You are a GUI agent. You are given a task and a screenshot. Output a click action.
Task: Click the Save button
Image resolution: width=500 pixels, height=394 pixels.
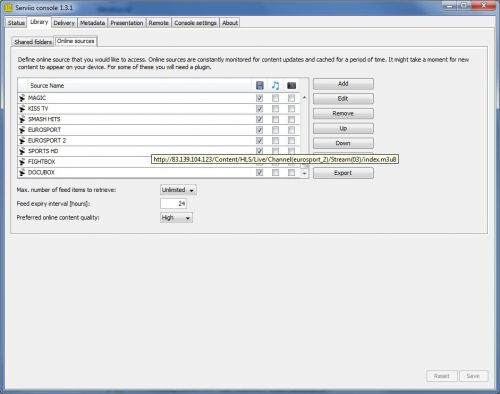(x=473, y=376)
